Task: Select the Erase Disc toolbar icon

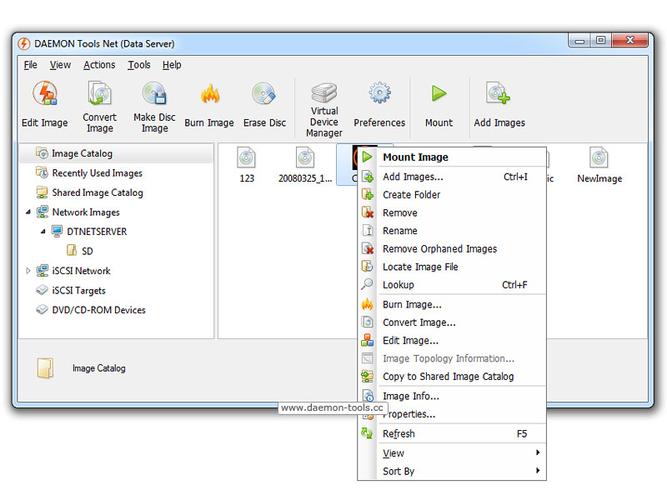Action: pos(264,96)
